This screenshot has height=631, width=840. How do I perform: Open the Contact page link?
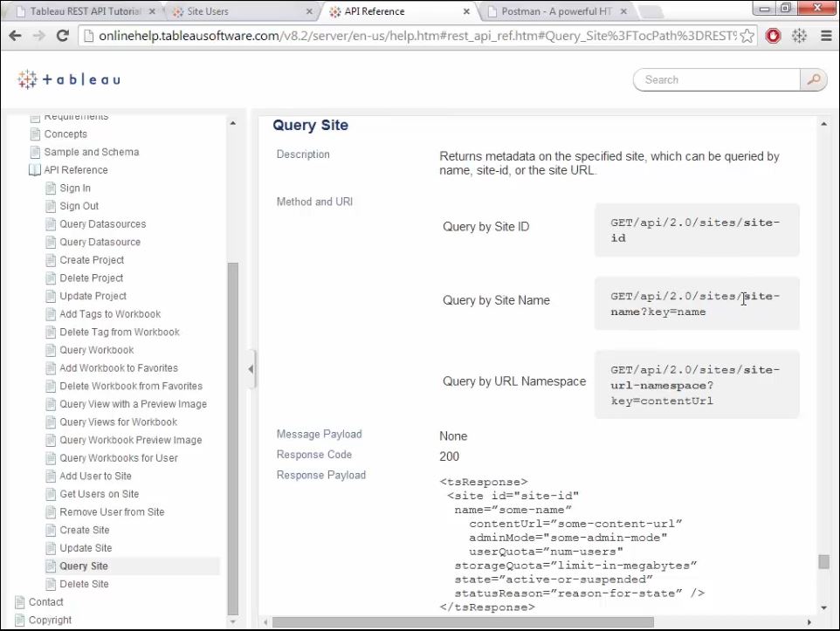pos(45,602)
